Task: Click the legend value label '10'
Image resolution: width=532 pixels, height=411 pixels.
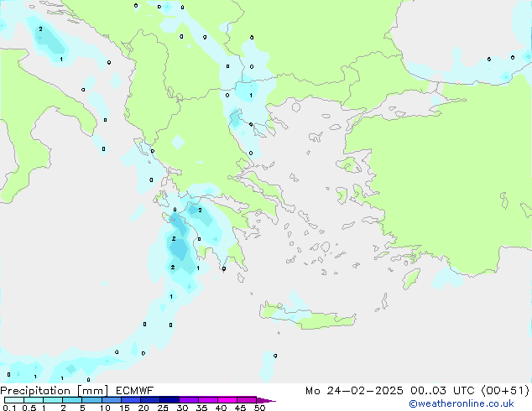Action: pyautogui.click(x=105, y=408)
